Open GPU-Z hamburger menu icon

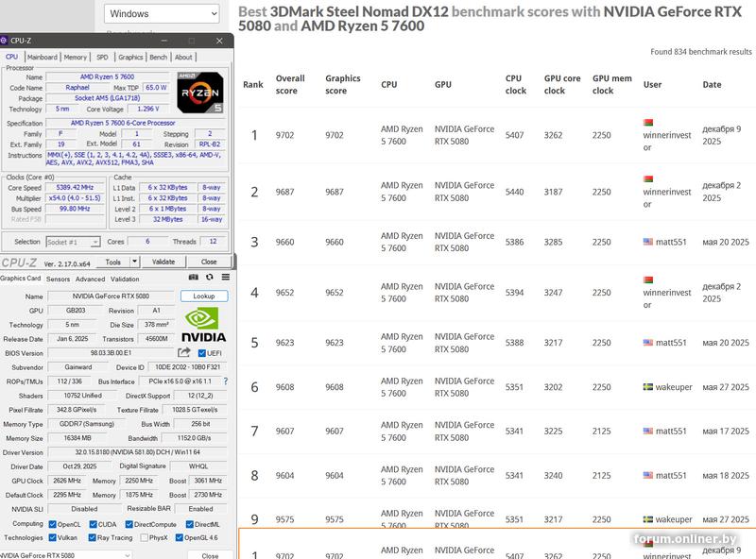point(225,277)
